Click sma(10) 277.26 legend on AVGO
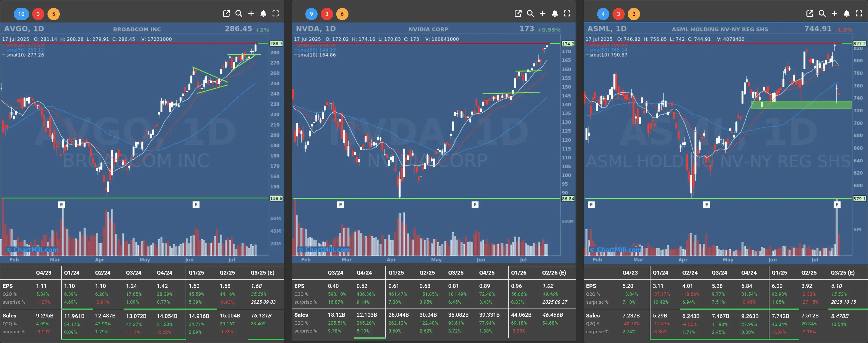 tap(23, 55)
